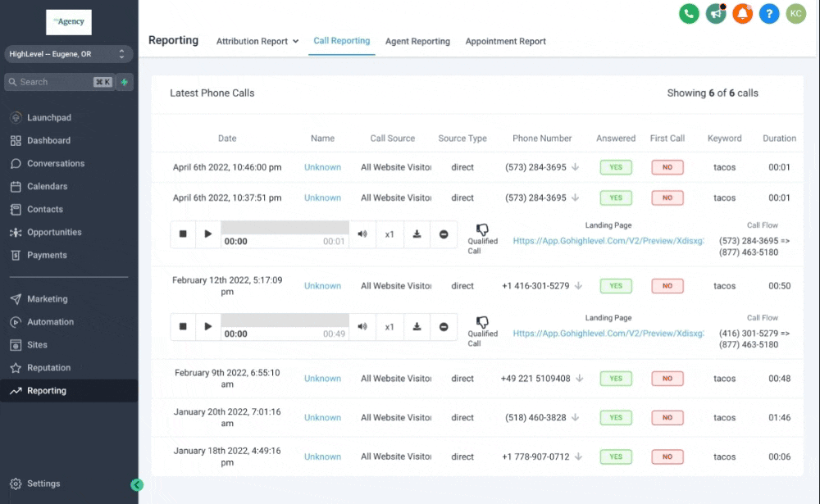820x504 pixels.
Task: Click the NO badge on February 9th call
Action: click(x=667, y=379)
